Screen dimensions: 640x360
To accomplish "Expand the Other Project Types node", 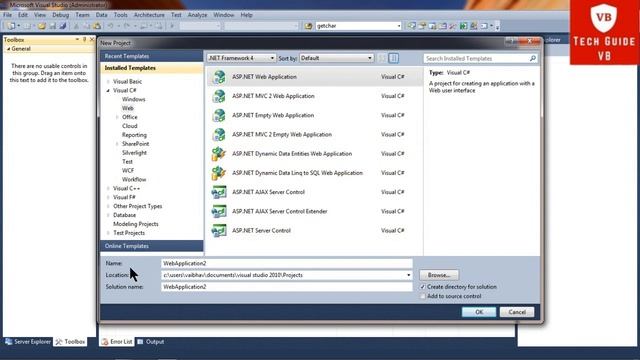I will 108,207.
